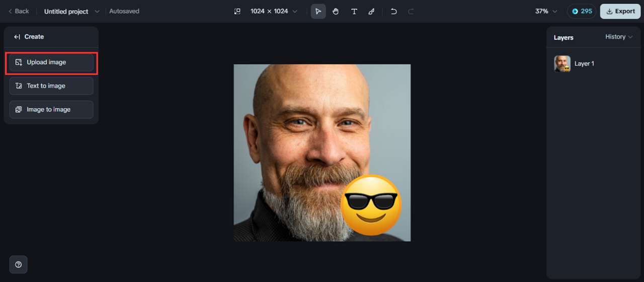
Task: Click the Autosaved status text
Action: (x=124, y=11)
